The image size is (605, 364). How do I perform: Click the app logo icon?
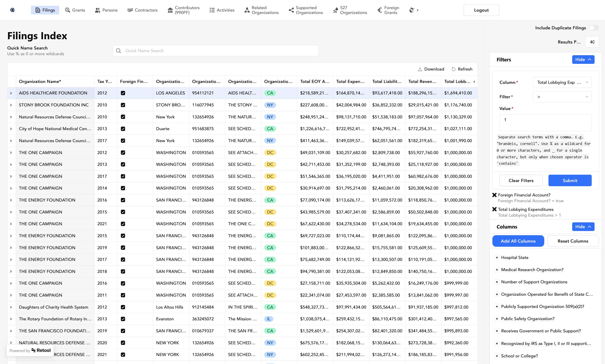click(12, 10)
